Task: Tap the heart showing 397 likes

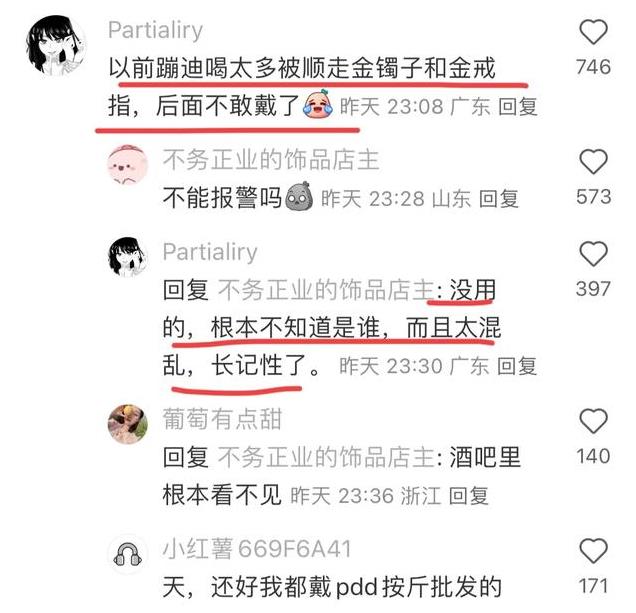Action: point(593,254)
